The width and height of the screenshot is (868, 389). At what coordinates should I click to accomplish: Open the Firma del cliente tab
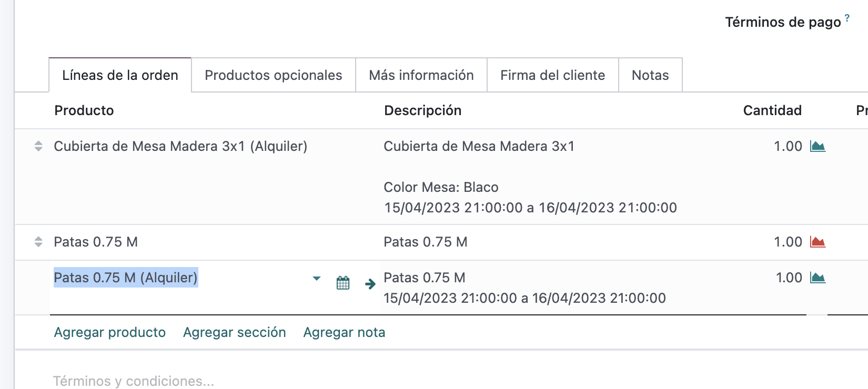[x=552, y=75]
